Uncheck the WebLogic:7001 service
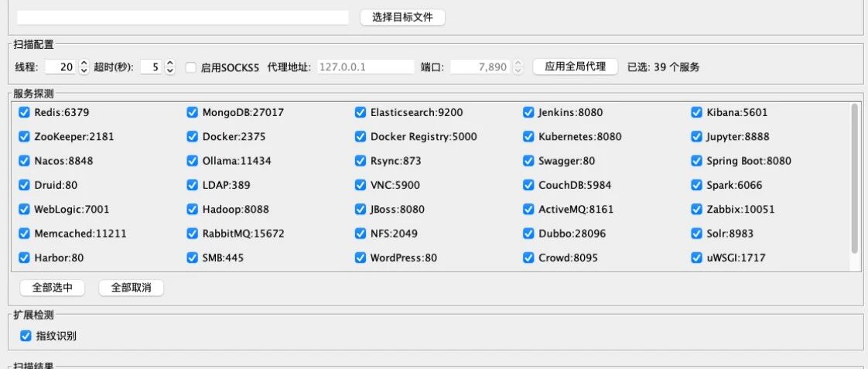Image resolution: width=868 pixels, height=369 pixels. [x=24, y=209]
